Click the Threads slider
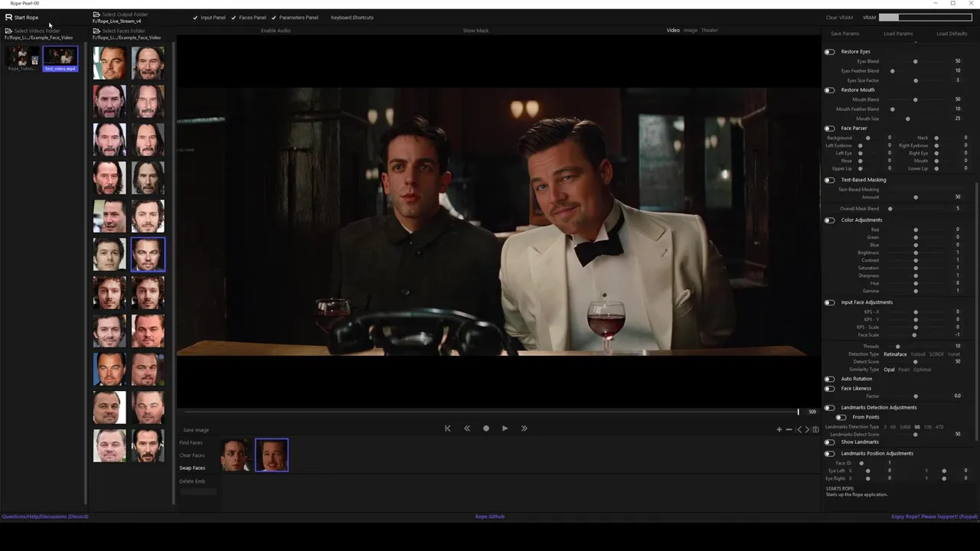 pyautogui.click(x=916, y=347)
